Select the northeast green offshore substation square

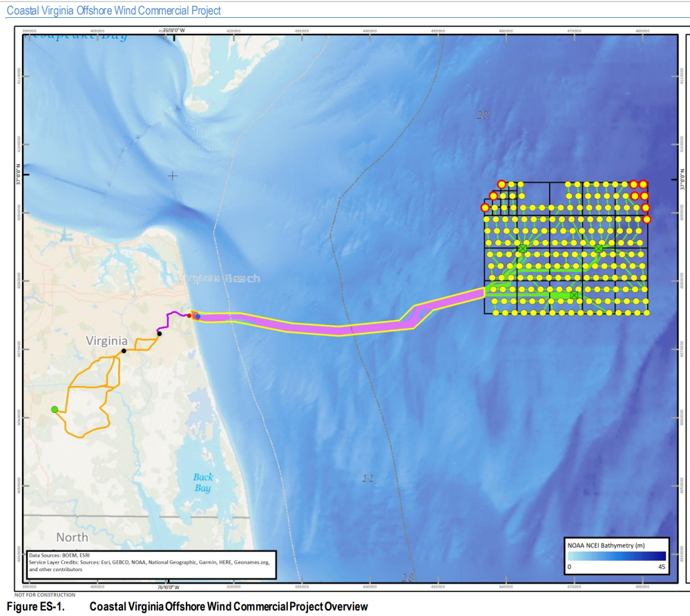pos(598,248)
